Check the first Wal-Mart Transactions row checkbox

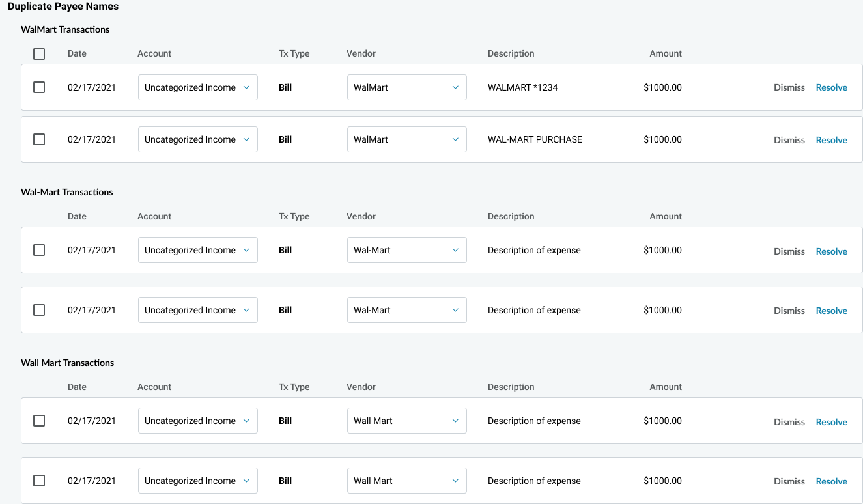click(x=39, y=250)
